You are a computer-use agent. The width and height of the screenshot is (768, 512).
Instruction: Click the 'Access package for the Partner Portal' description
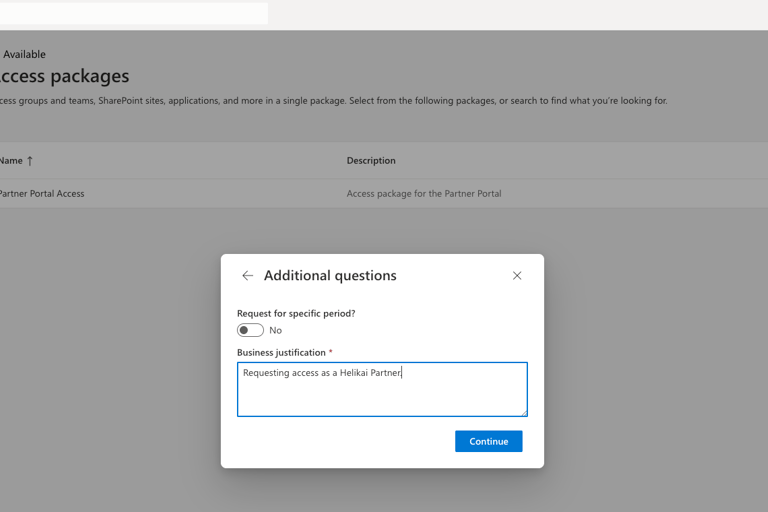pos(424,194)
